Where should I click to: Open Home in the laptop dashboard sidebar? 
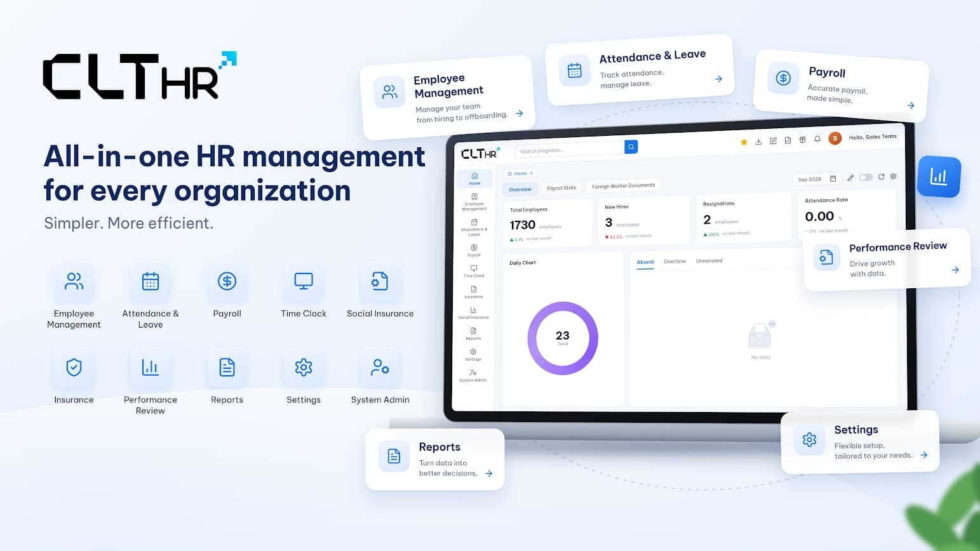tap(474, 178)
